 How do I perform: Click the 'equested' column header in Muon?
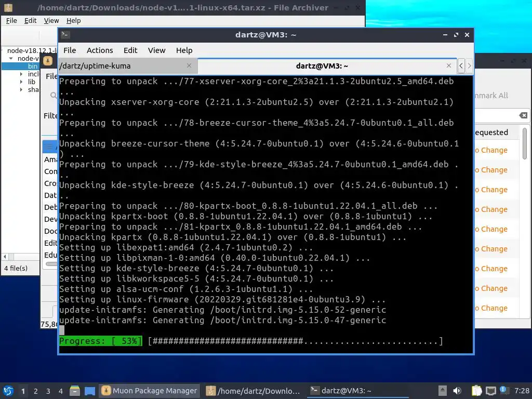tap(491, 132)
